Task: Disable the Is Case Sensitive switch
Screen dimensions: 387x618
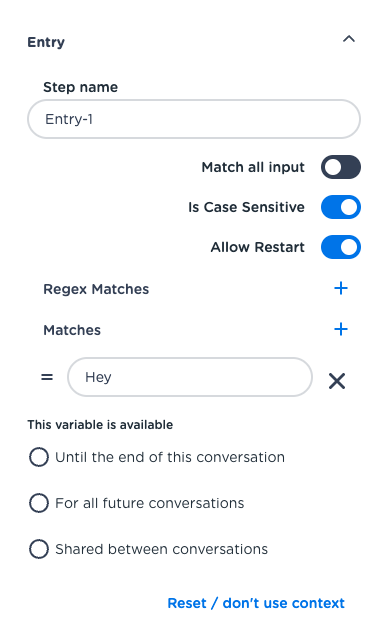Action: (x=341, y=207)
